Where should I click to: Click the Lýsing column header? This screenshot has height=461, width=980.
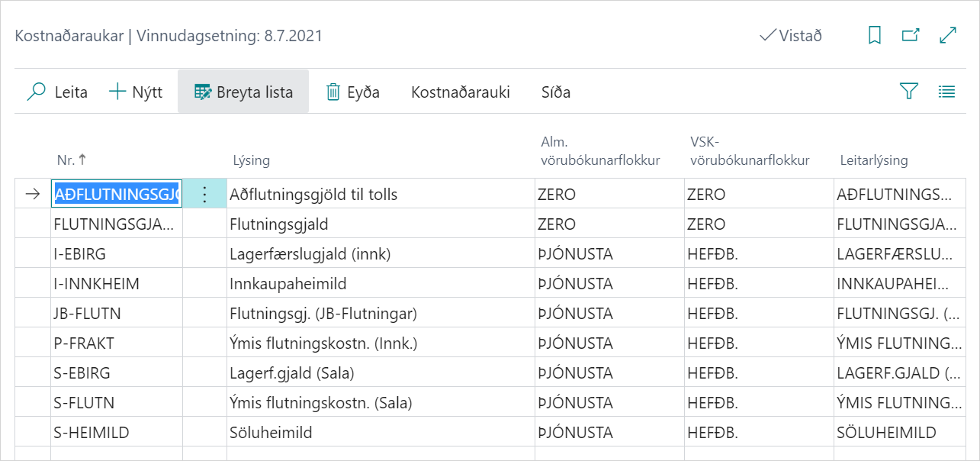tap(251, 160)
